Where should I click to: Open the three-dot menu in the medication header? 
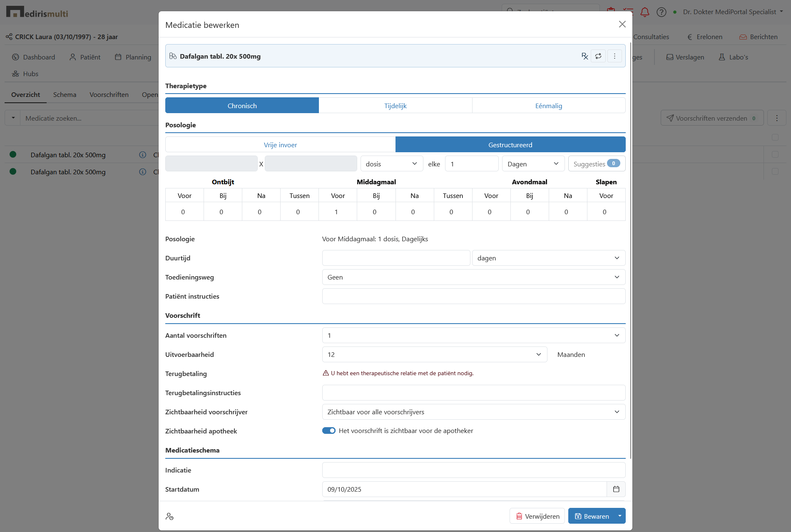(614, 56)
